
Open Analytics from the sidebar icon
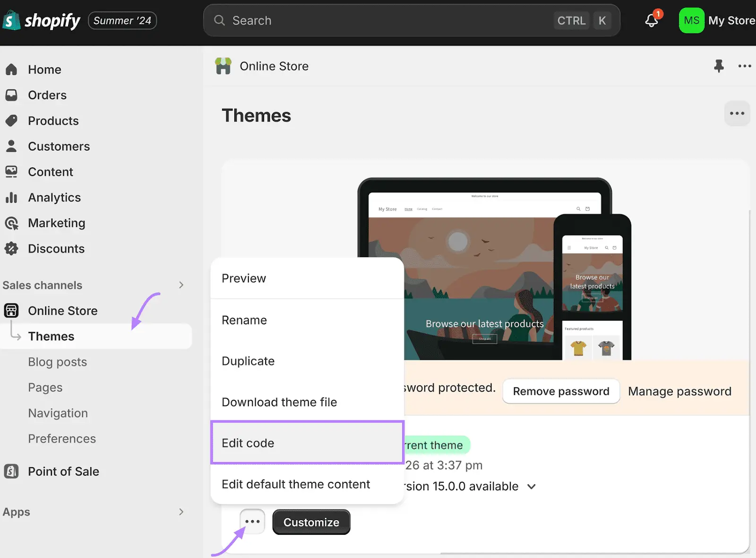pyautogui.click(x=12, y=197)
